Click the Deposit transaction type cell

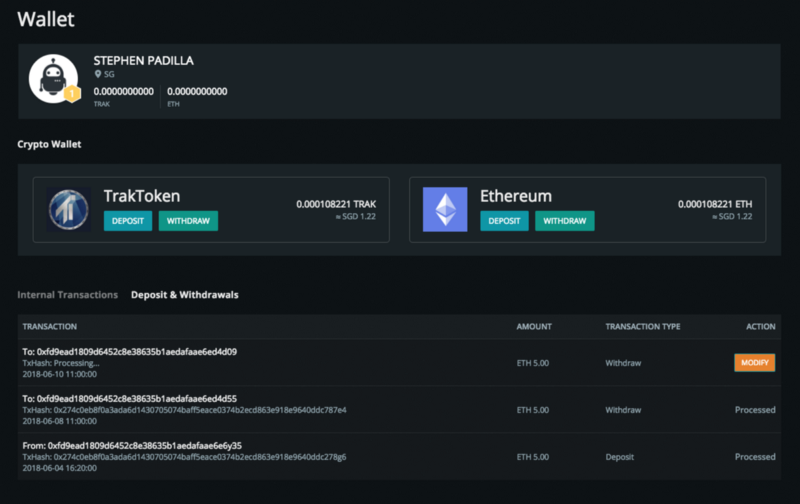point(619,457)
